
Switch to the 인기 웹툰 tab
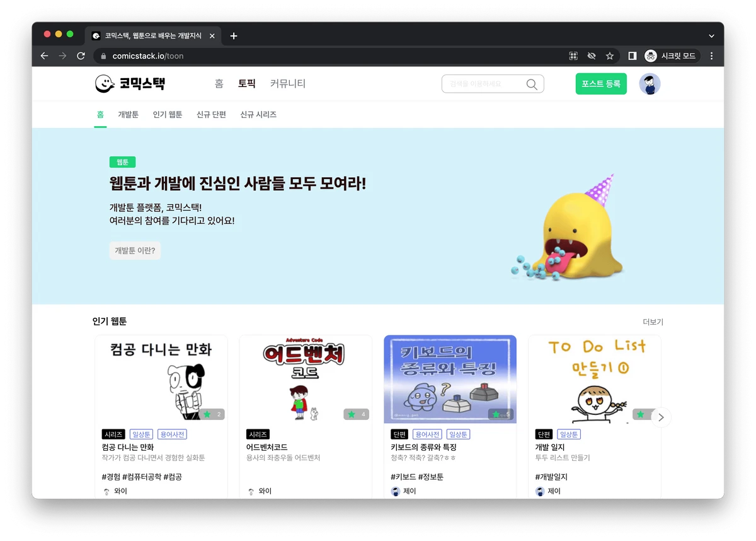point(168,114)
